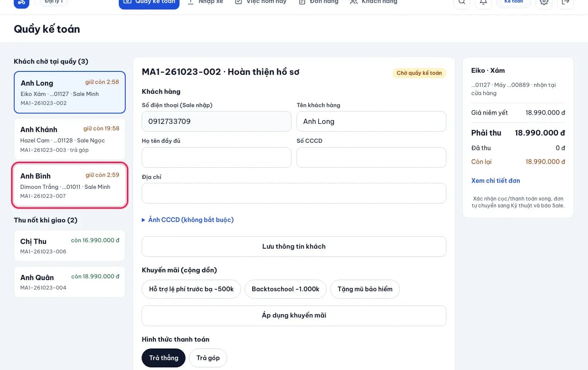Viewport: 588px width, 370px height.
Task: Click the Áp dụng khuyến mãi button
Action: click(x=294, y=315)
